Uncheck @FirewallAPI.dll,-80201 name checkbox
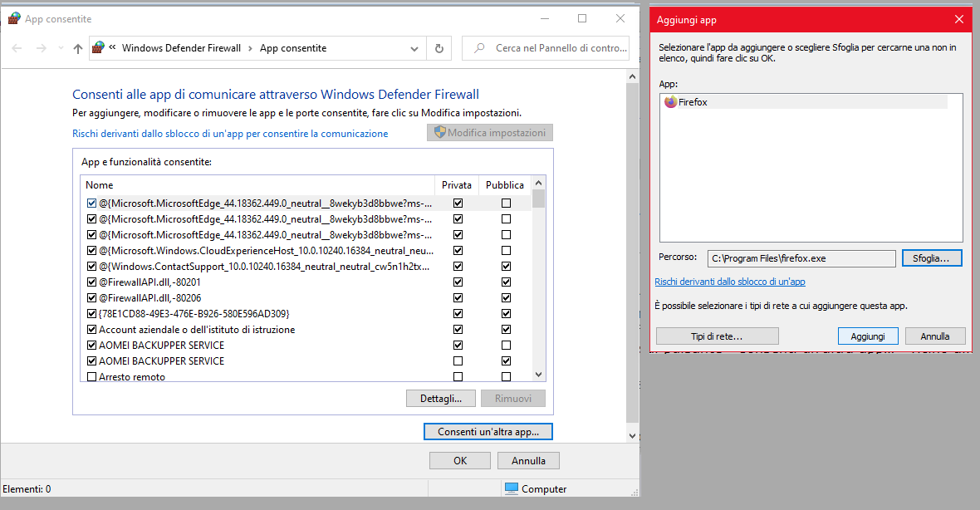This screenshot has height=510, width=980. tap(92, 282)
